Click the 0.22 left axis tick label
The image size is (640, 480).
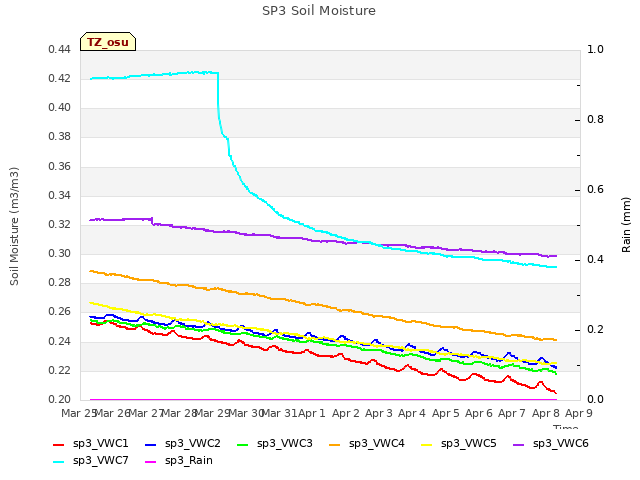60,371
